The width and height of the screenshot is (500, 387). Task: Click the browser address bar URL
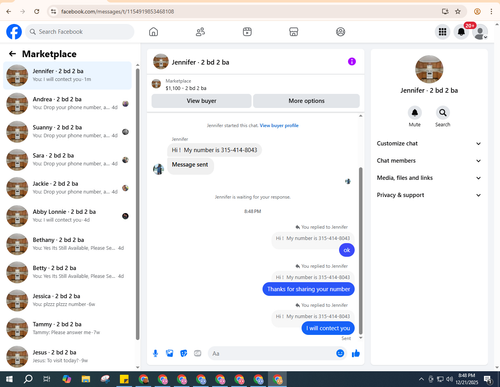pos(117,11)
